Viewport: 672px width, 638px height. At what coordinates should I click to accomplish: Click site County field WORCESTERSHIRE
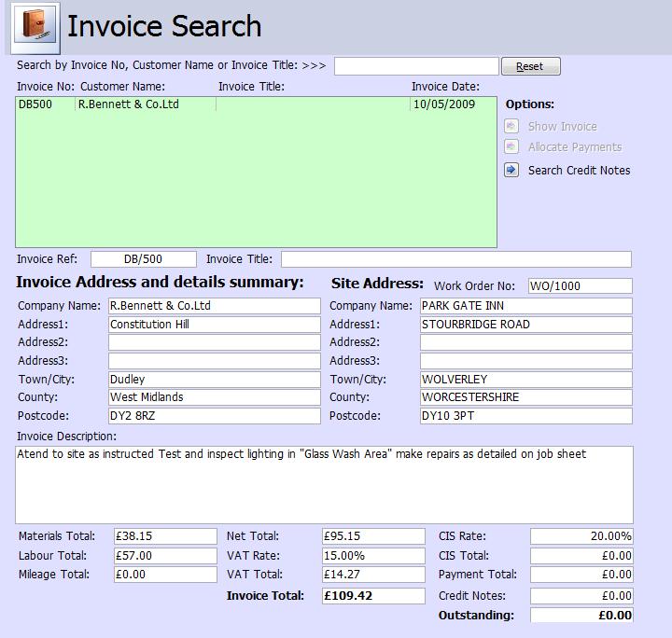(525, 397)
